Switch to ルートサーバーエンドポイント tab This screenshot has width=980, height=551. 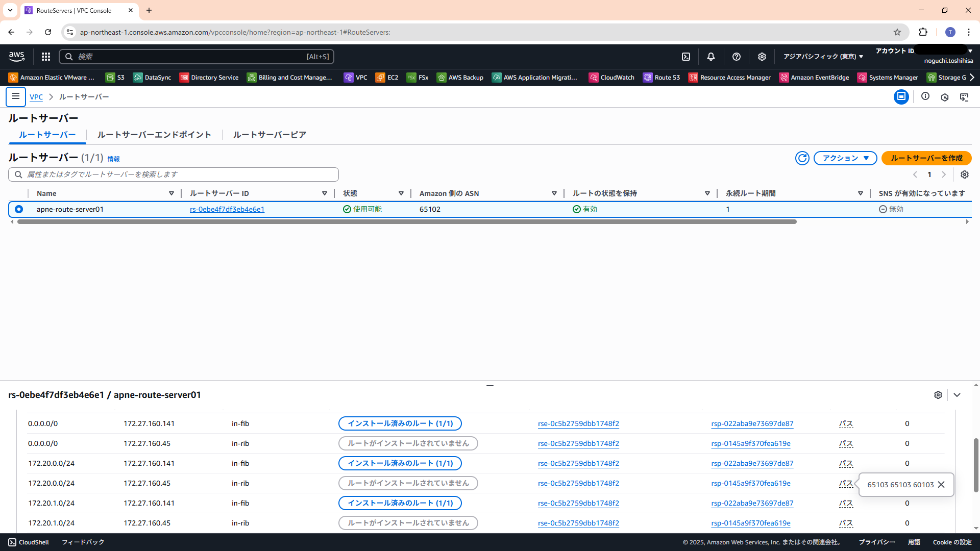154,135
